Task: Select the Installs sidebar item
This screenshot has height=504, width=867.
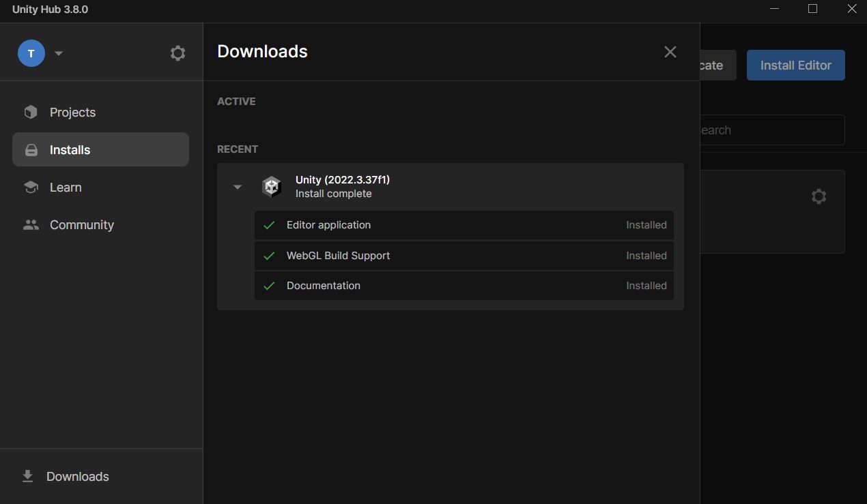Action: (100, 149)
